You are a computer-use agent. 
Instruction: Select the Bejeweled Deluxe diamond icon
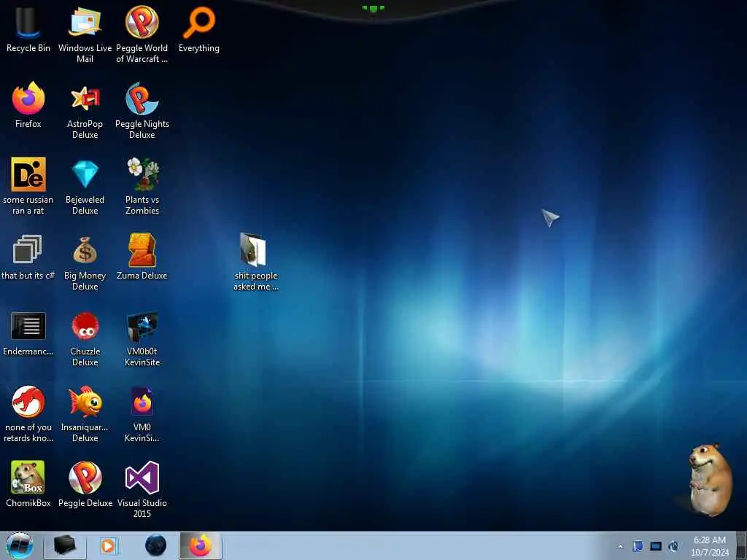coord(85,187)
